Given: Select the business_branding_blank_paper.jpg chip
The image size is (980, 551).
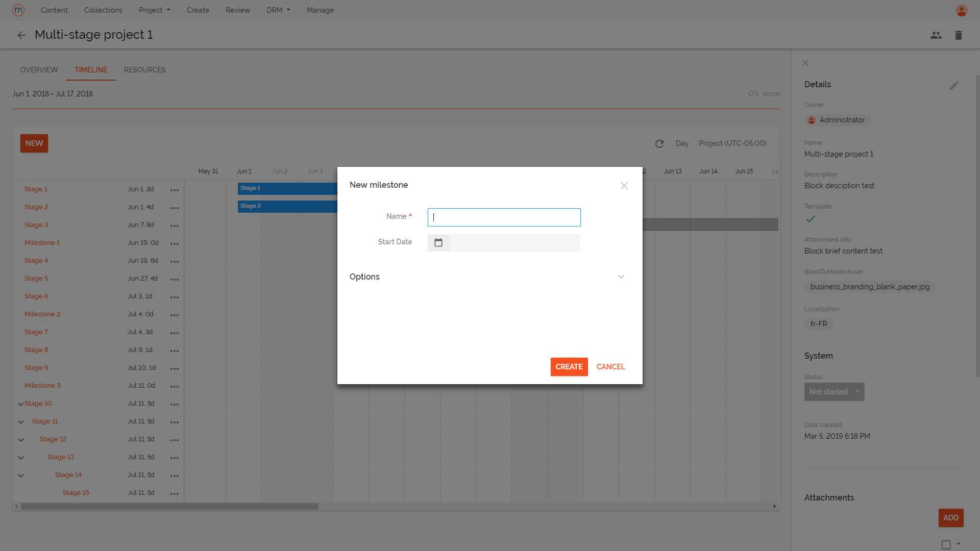Looking at the screenshot, I should [869, 286].
